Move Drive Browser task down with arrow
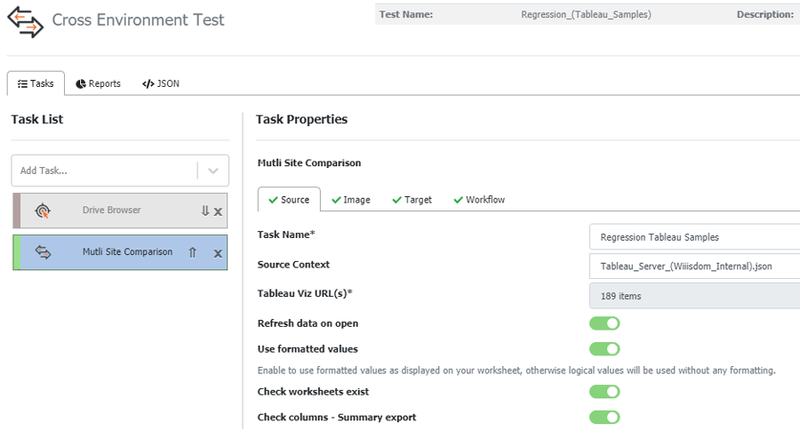 pos(205,211)
